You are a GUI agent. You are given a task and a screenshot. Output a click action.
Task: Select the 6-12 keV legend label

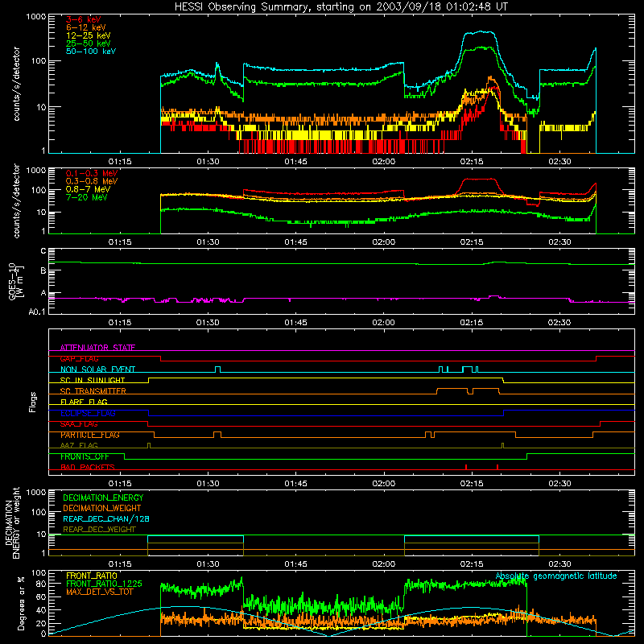tap(86, 27)
